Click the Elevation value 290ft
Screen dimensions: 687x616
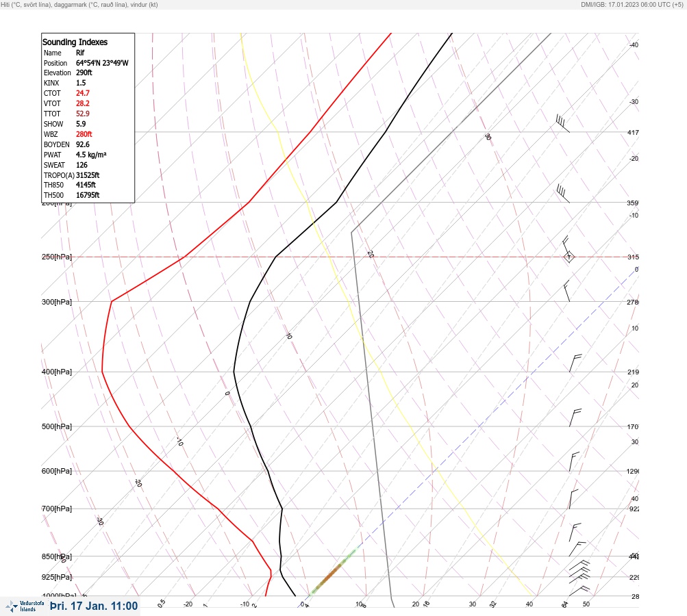(84, 73)
